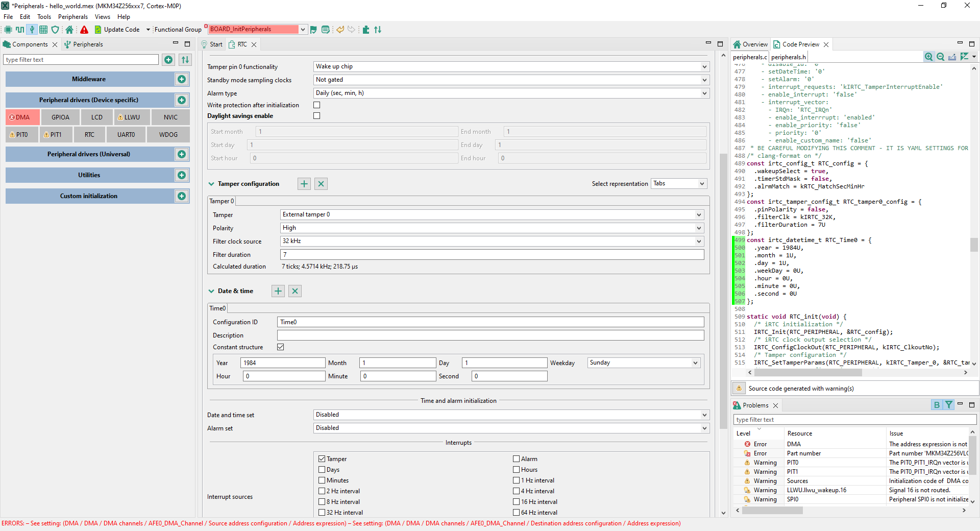Click the undo arrow in the toolbar
This screenshot has height=531, width=980.
pos(340,30)
